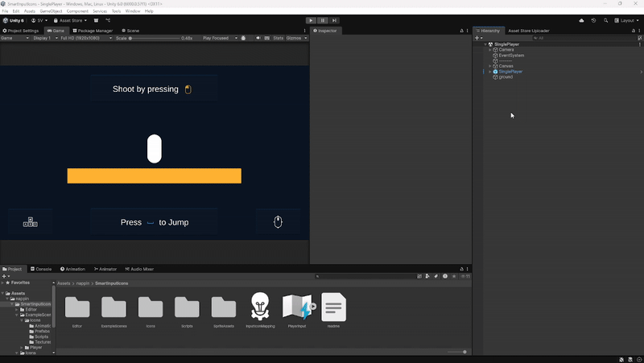Open the Window menu
The width and height of the screenshot is (644, 363).
[132, 11]
